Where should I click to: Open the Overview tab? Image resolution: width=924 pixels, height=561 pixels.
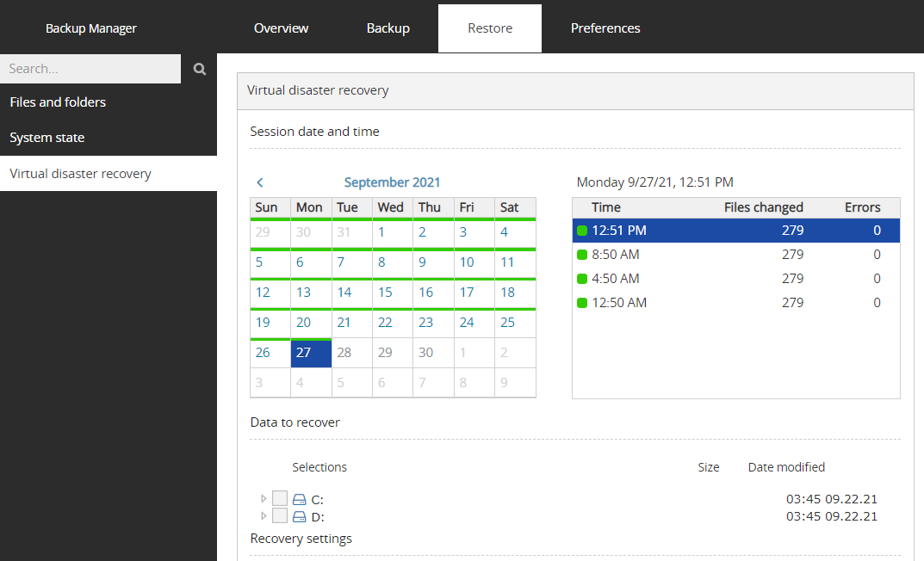pos(281,28)
